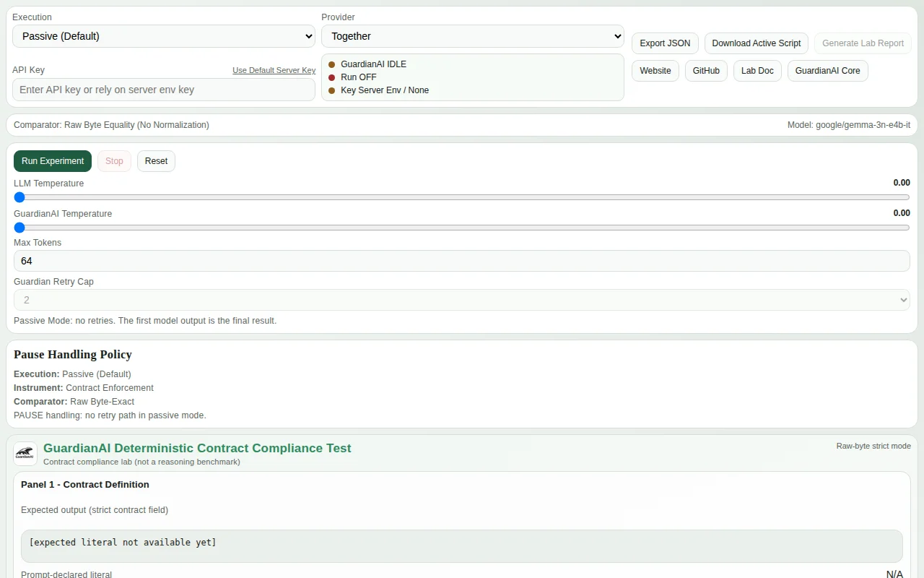Click the red Run OFF indicator
The height and width of the screenshot is (578, 924).
pos(332,77)
